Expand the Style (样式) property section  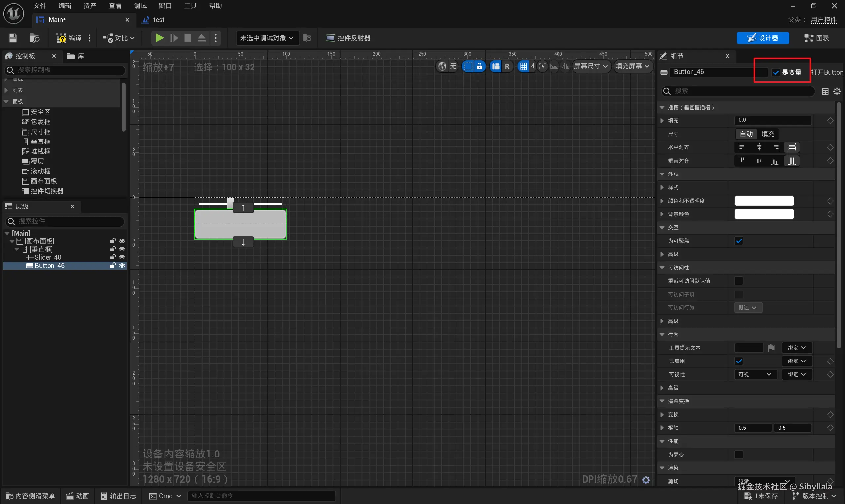tap(662, 187)
